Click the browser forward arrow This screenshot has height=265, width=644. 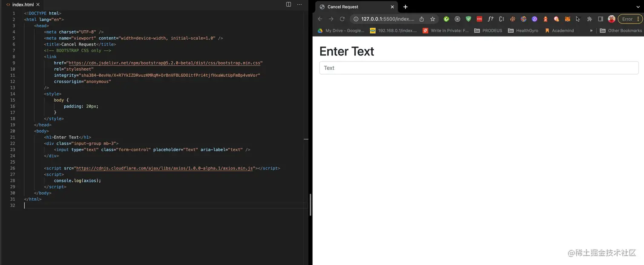pyautogui.click(x=331, y=19)
